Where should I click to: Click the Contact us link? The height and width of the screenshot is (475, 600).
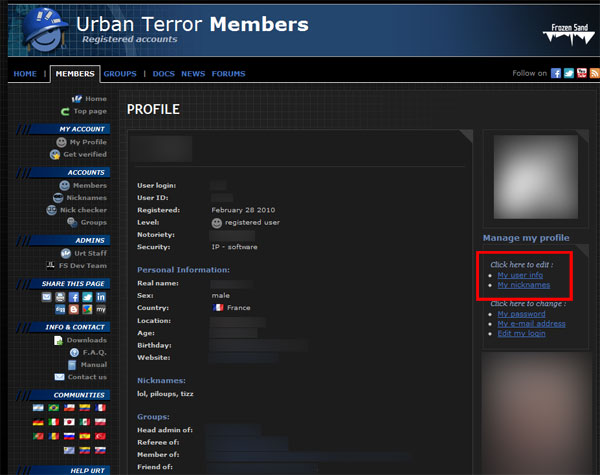[x=81, y=377]
